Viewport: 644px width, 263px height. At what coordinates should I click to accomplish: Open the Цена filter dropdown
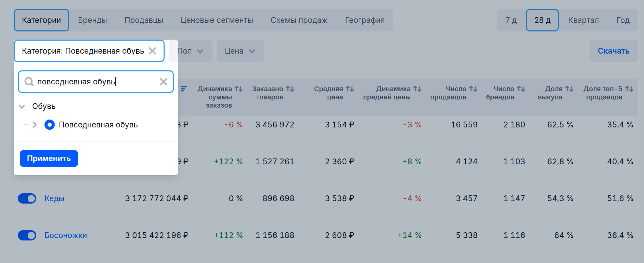pos(240,51)
